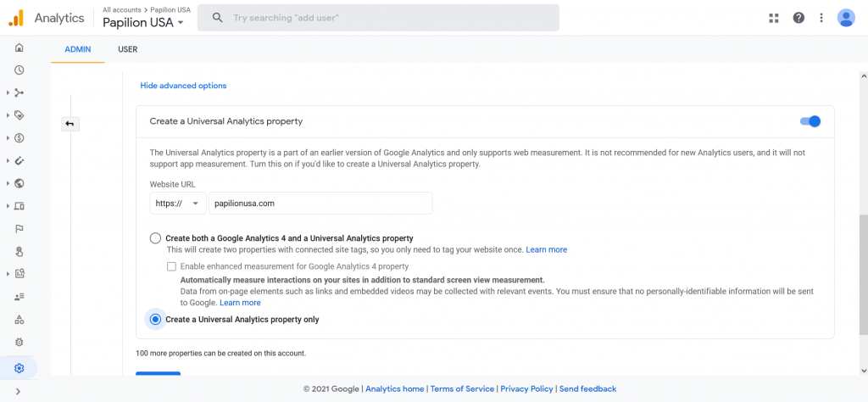Click the page scrollbar thumb
The width and height of the screenshot is (868, 402).
863,275
